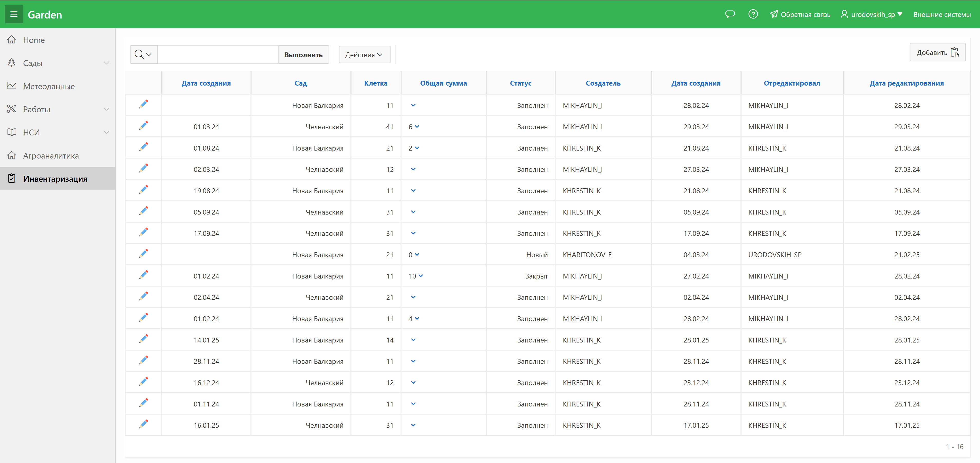Open Агроаналитика in the sidebar
Image resolution: width=980 pixels, height=463 pixels.
[51, 156]
